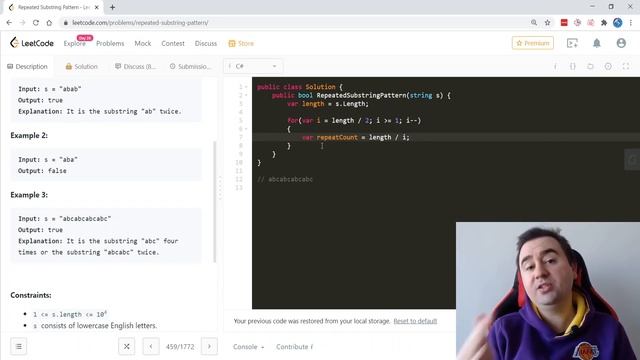Click the Premium button
Viewport: 640px width, 360px height.
pos(533,43)
